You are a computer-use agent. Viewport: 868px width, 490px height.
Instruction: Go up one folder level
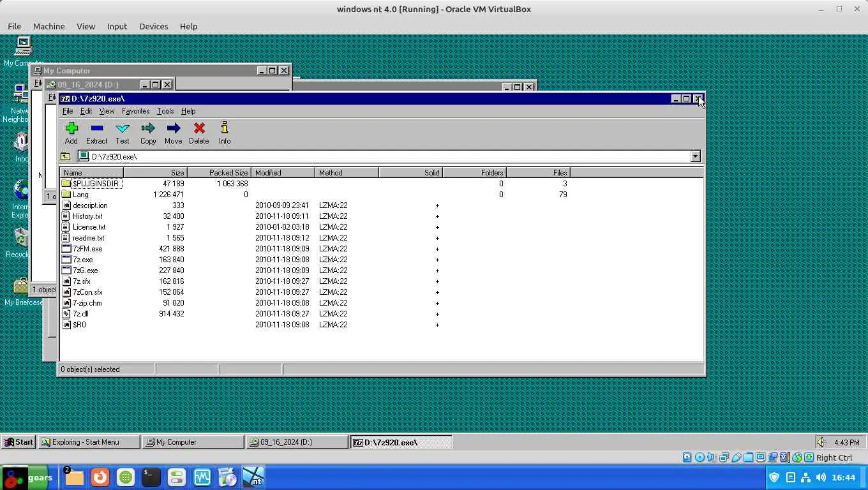pyautogui.click(x=65, y=156)
